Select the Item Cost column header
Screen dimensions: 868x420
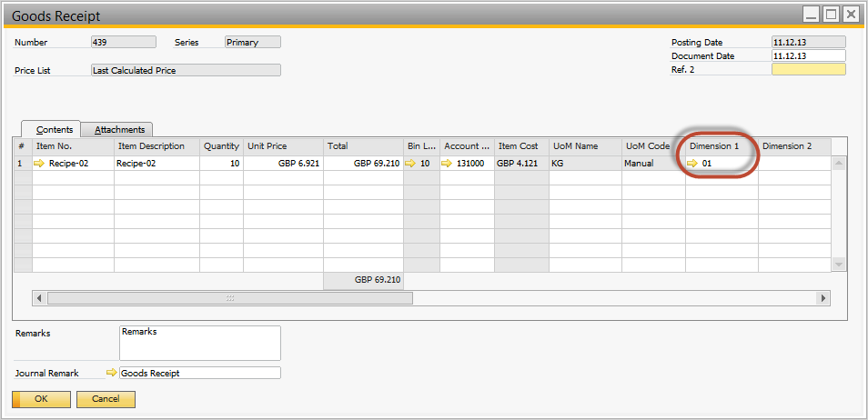coord(522,146)
